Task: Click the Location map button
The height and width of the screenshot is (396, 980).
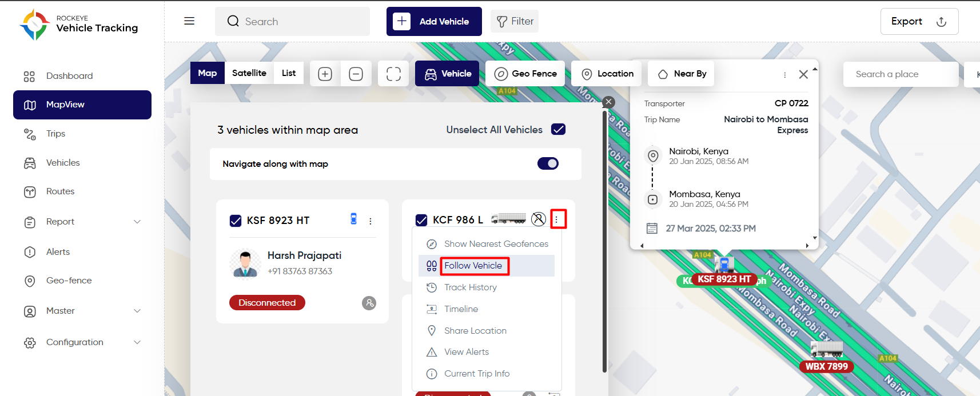Action: point(607,74)
